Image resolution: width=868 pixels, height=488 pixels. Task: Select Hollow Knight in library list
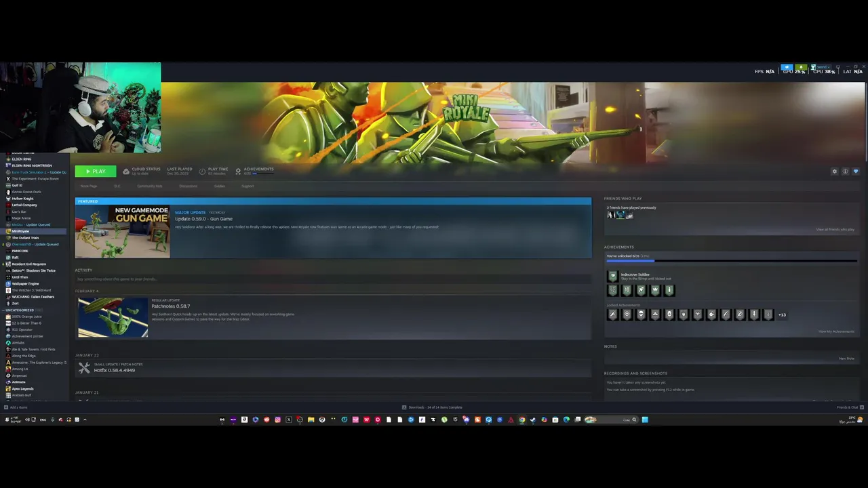click(x=22, y=199)
